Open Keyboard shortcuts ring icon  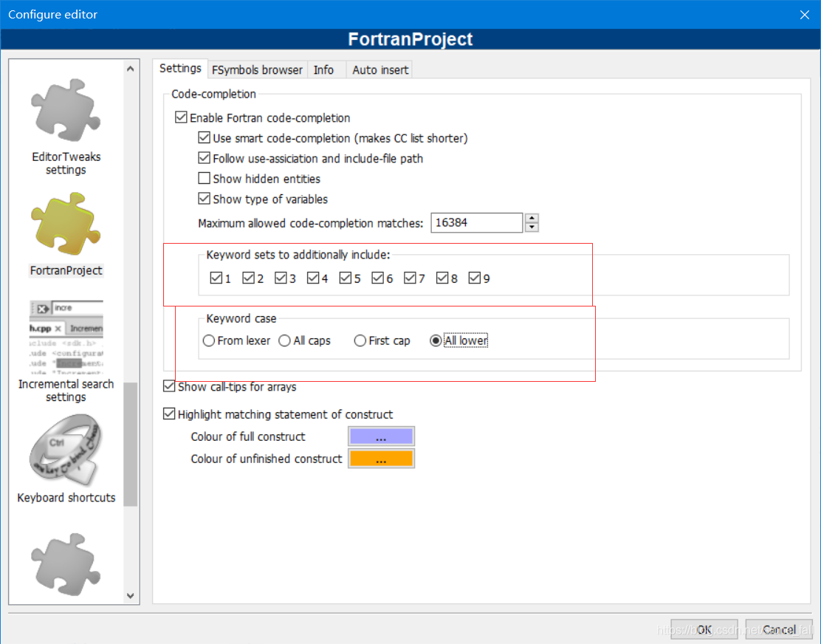[66, 451]
